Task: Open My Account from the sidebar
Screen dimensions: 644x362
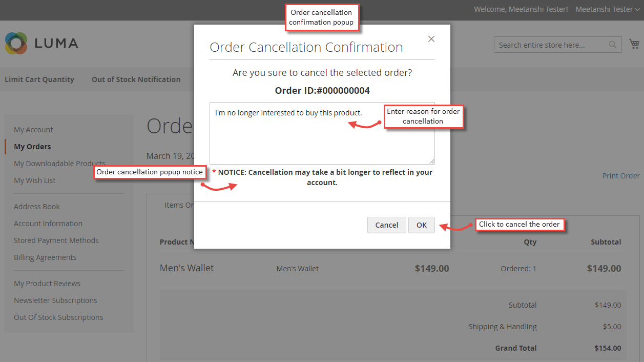Action: tap(33, 129)
